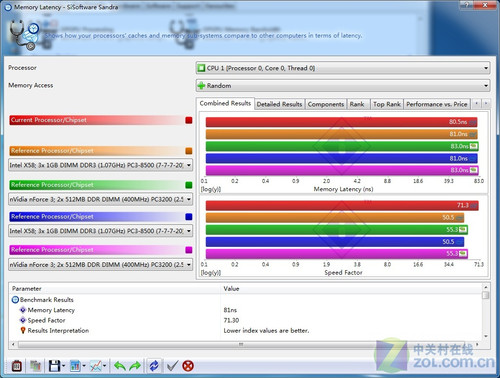This screenshot has width=500, height=378.
Task: Open the Memory Access Random dropdown
Action: [343, 86]
